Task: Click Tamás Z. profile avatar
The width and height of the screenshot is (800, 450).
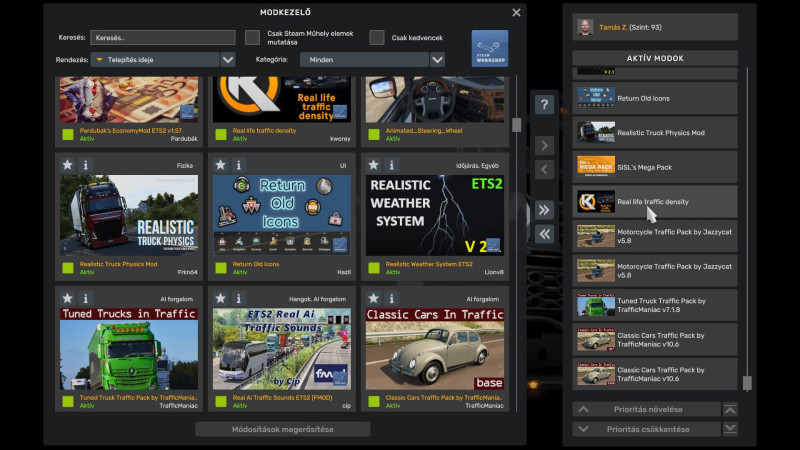Action: click(585, 27)
